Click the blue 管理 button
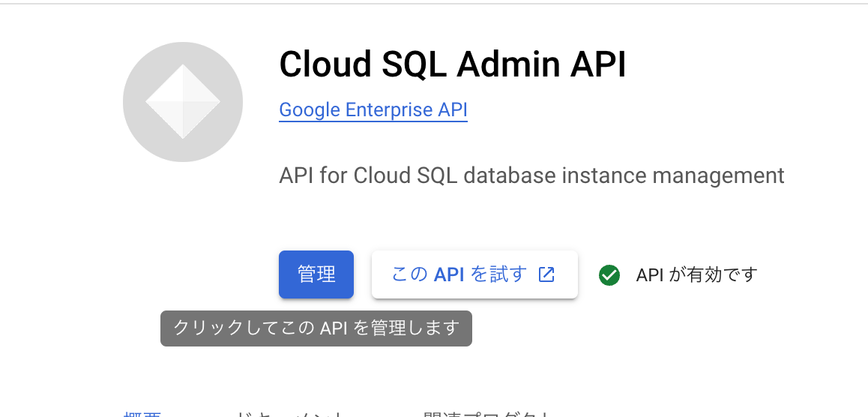Image resolution: width=868 pixels, height=417 pixels. pos(316,274)
